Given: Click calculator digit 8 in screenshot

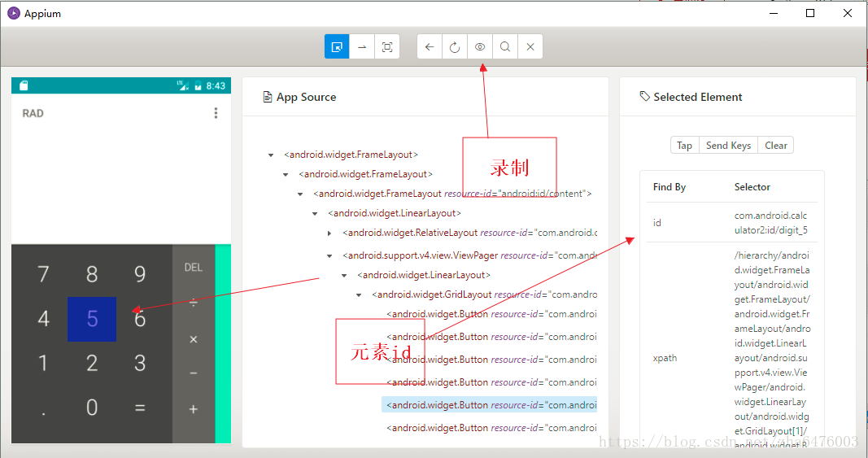Looking at the screenshot, I should pyautogui.click(x=92, y=274).
